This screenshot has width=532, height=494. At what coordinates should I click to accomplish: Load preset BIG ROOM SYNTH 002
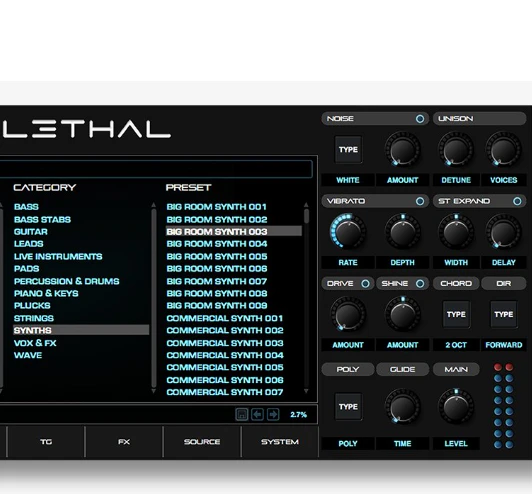217,220
